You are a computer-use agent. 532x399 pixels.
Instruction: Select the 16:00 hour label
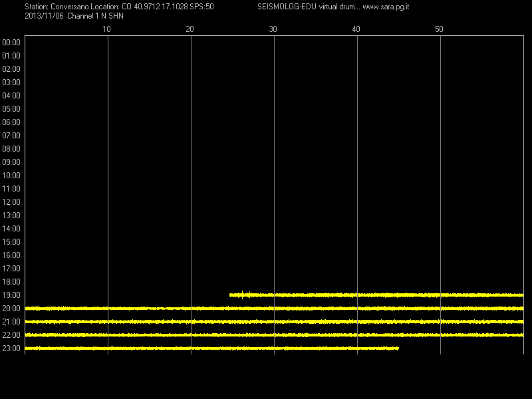click(11, 255)
